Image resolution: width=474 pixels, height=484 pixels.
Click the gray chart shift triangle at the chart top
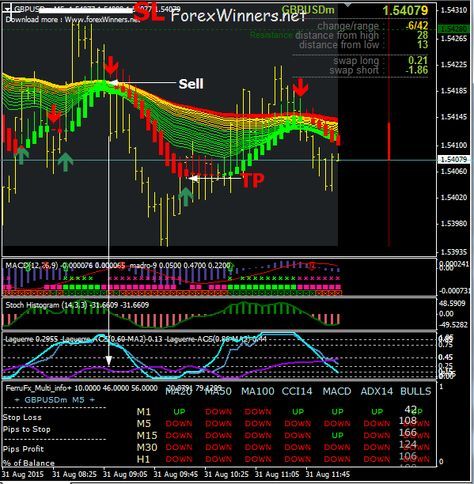tap(348, 5)
